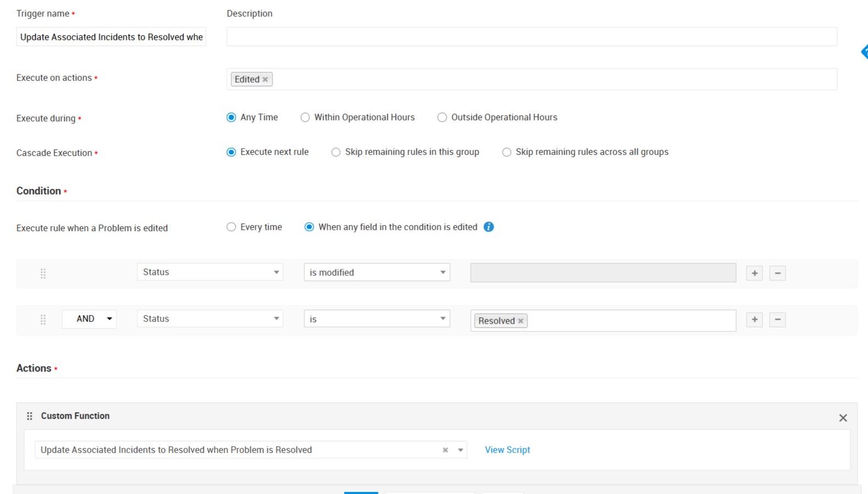Viewport: 868px width, 494px height.
Task: Click the disabled value field for 'is modified'
Action: click(x=603, y=273)
